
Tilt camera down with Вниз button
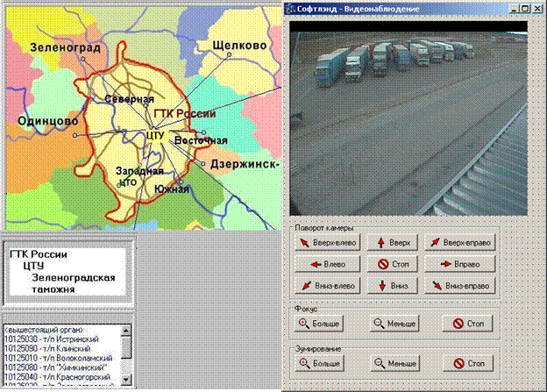394,285
